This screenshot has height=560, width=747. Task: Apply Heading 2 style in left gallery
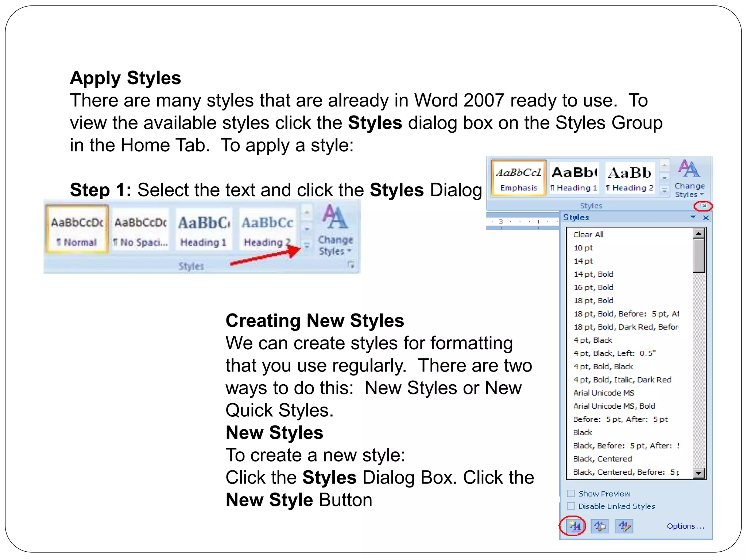(x=267, y=229)
